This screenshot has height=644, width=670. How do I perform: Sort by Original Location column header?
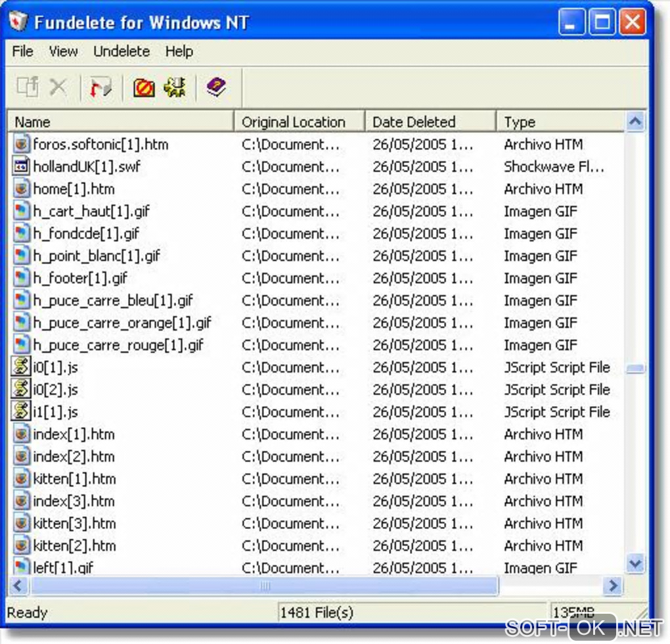[x=300, y=122]
